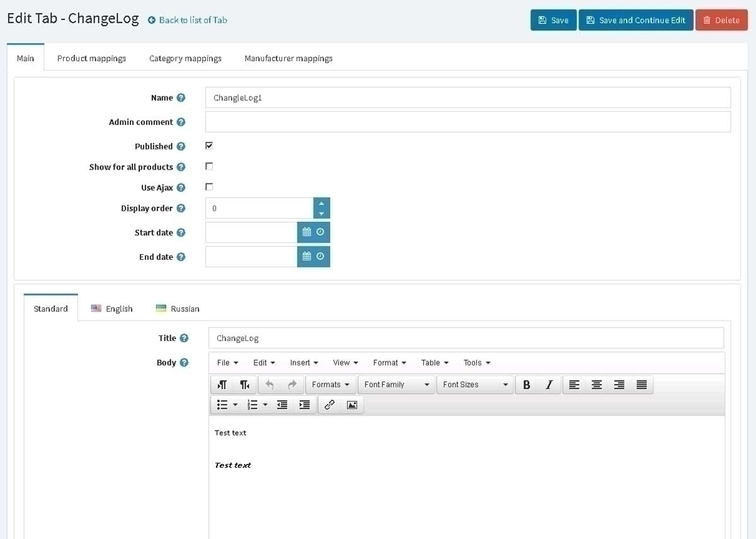Enable Show for all products checkbox

click(209, 166)
